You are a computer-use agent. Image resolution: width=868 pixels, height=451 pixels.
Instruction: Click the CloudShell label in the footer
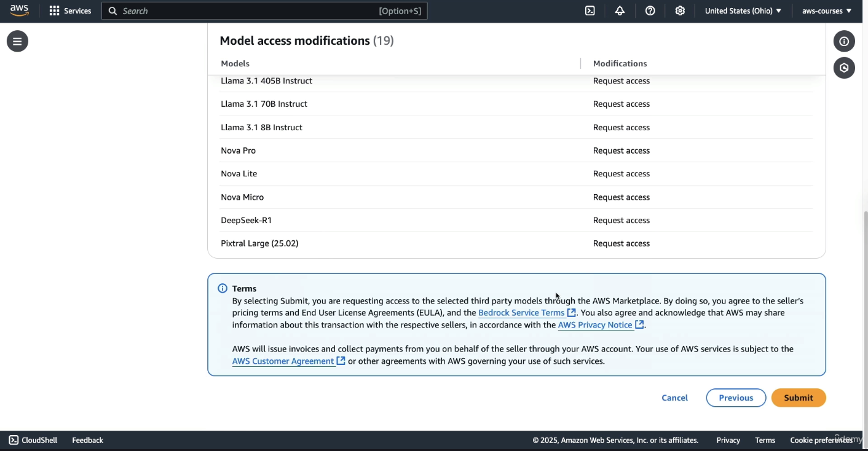click(x=39, y=440)
